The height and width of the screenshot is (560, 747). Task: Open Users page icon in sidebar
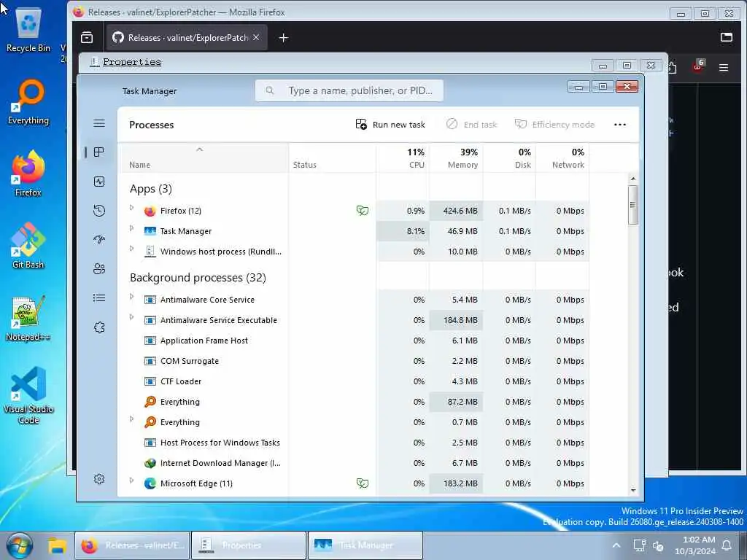pos(99,269)
